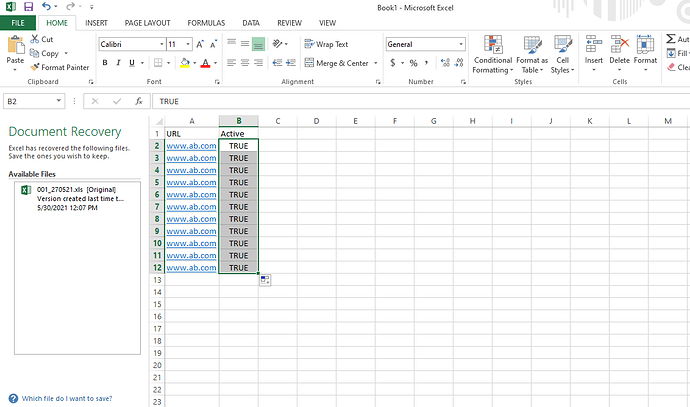Screen dimensions: 690x407
Task: Open Conditional Formatting menu
Action: (493, 55)
